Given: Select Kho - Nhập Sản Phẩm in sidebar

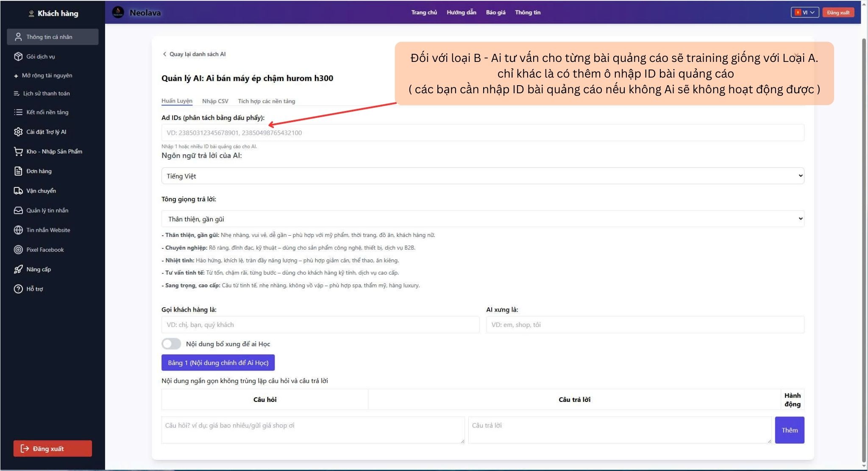Looking at the screenshot, I should tap(54, 151).
